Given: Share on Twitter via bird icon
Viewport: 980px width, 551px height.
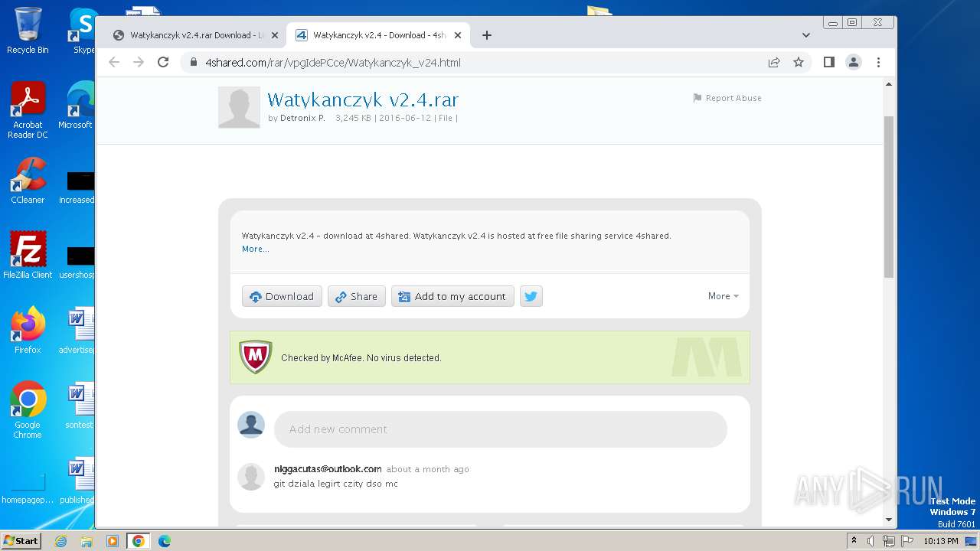Looking at the screenshot, I should click(x=531, y=296).
